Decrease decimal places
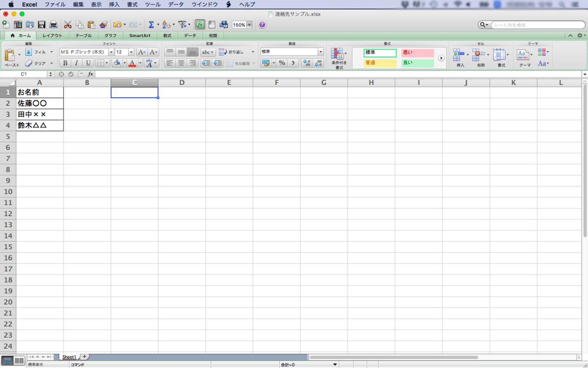The image size is (588, 368). pyautogui.click(x=318, y=63)
